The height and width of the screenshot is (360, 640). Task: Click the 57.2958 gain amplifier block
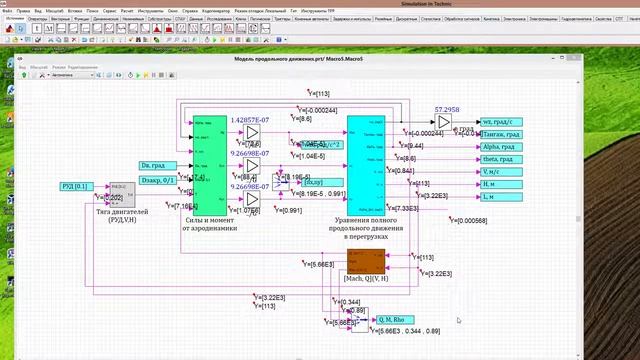coord(443,122)
